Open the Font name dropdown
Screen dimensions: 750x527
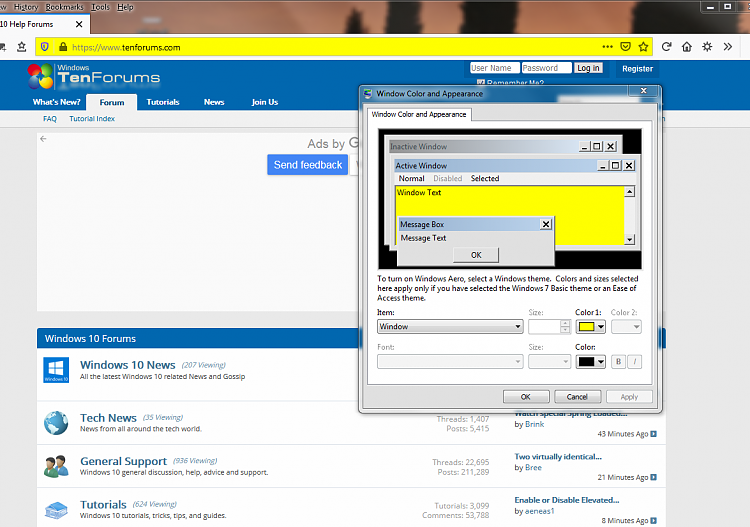[450, 362]
